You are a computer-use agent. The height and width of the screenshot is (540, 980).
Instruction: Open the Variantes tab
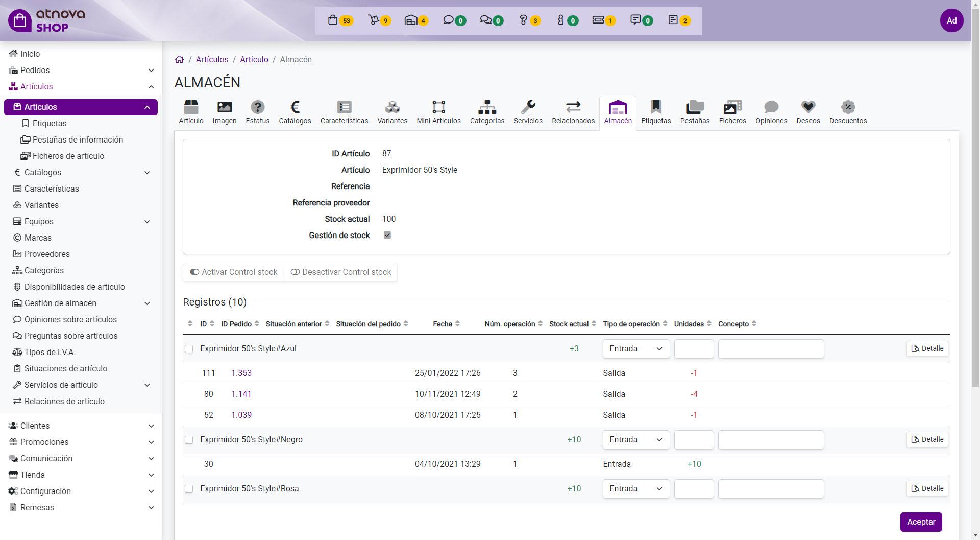[x=392, y=112]
